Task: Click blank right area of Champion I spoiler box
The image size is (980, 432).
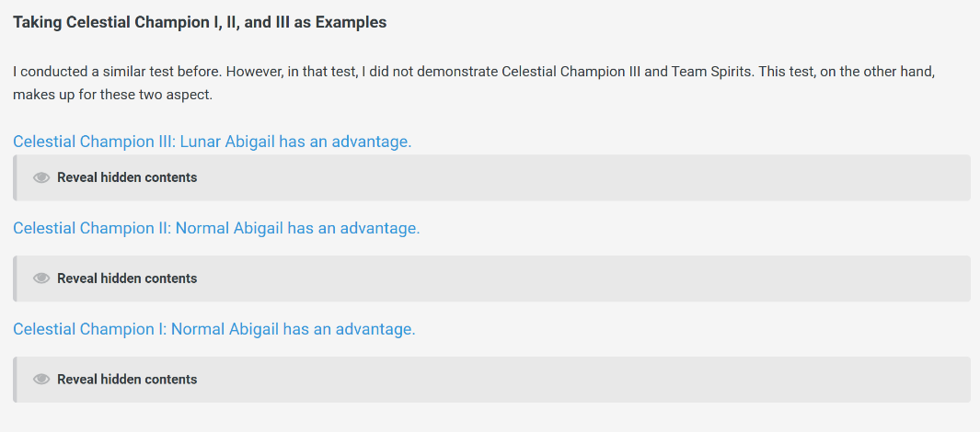Action: point(736,380)
